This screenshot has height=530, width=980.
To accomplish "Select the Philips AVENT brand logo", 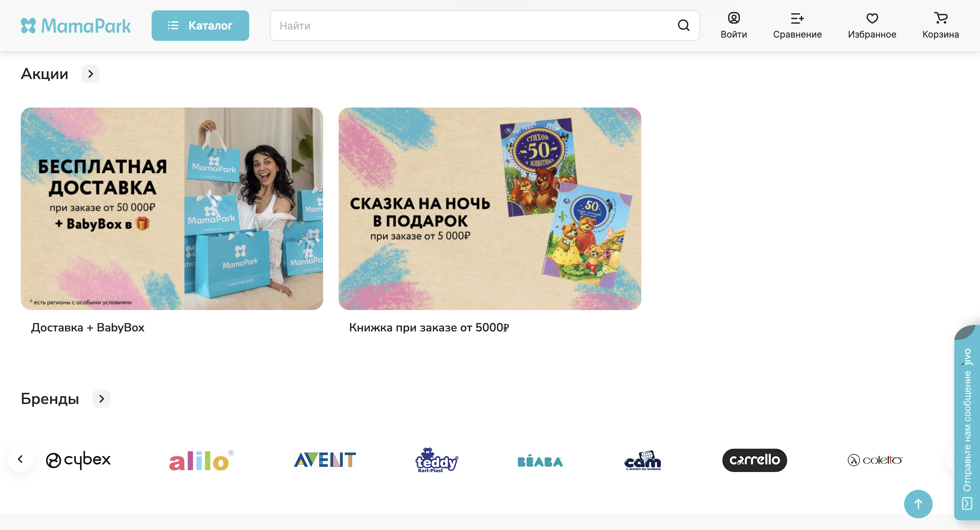I will [x=325, y=460].
